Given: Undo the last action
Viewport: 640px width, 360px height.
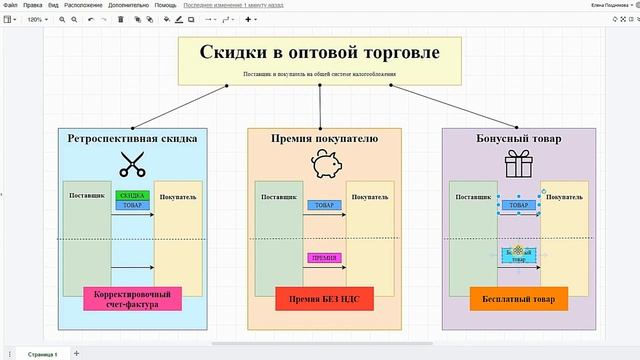Looking at the screenshot, I should tap(91, 19).
